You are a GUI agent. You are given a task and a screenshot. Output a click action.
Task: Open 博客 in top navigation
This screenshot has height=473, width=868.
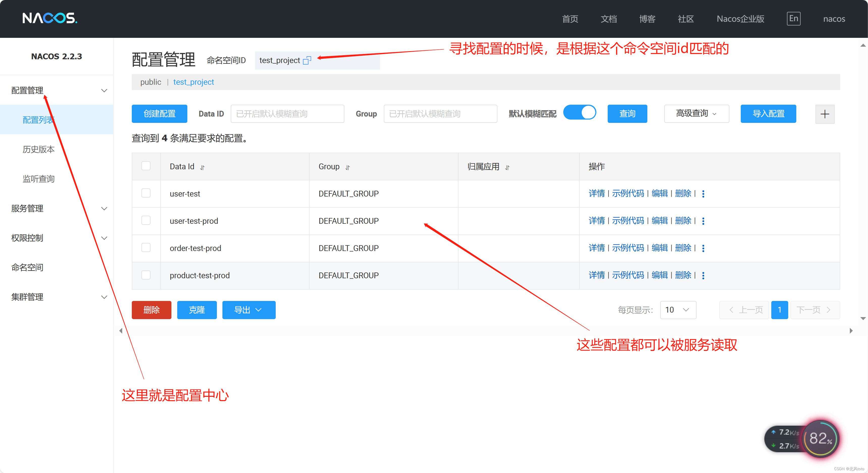click(x=647, y=19)
